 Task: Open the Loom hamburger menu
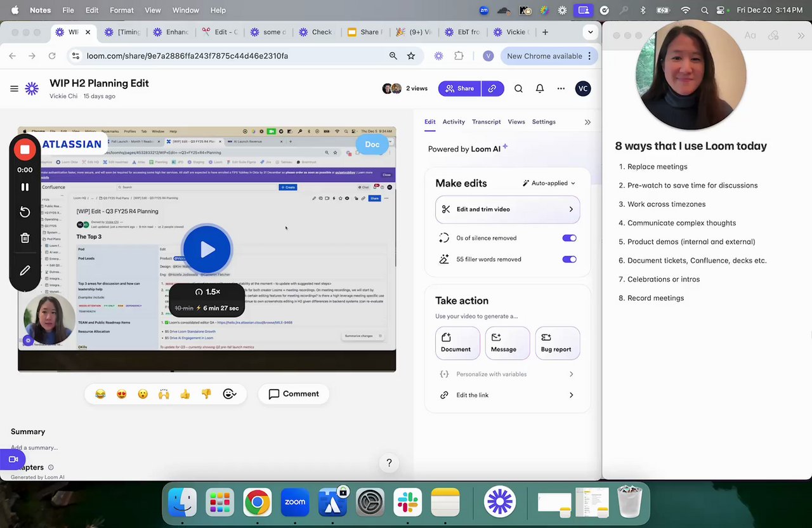coord(14,89)
